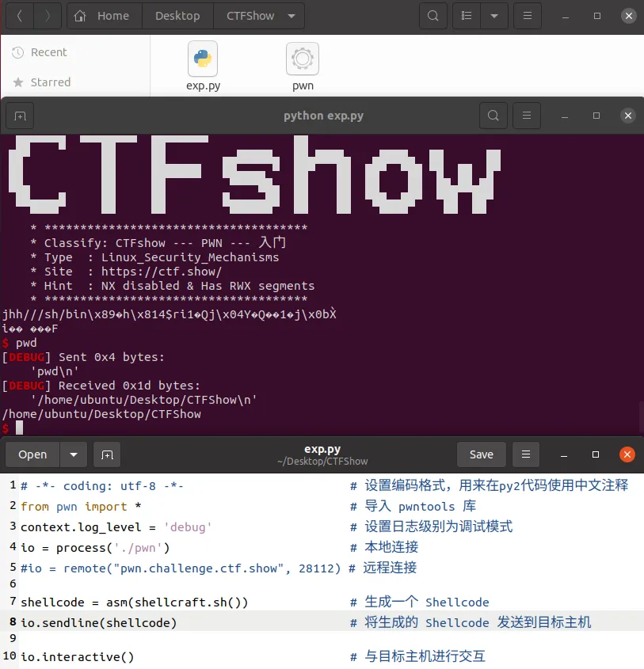Click line 2 from pwn import
Image resolution: width=644 pixels, height=669 pixels.
click(81, 507)
